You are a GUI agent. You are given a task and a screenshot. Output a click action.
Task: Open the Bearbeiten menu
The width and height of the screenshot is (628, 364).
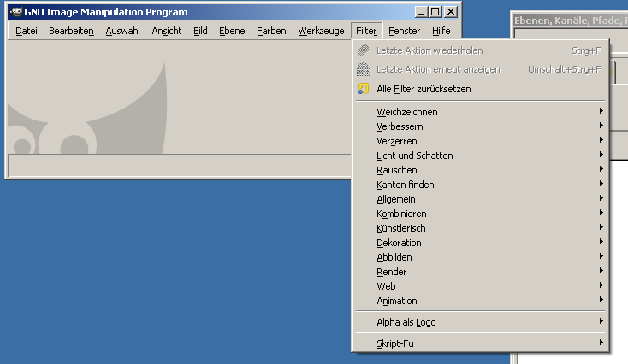(x=71, y=31)
